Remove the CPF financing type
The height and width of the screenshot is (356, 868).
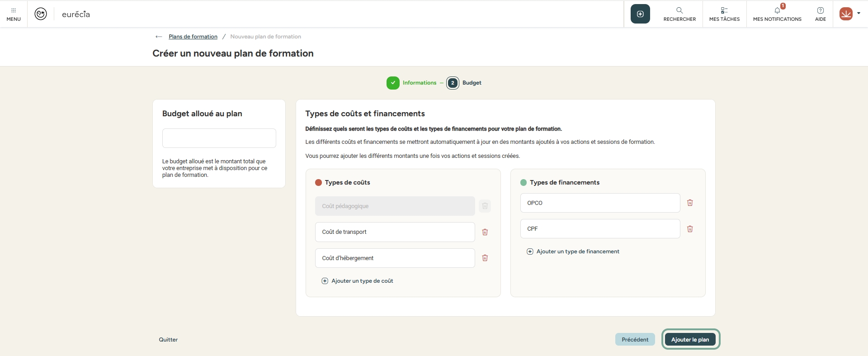click(x=690, y=229)
